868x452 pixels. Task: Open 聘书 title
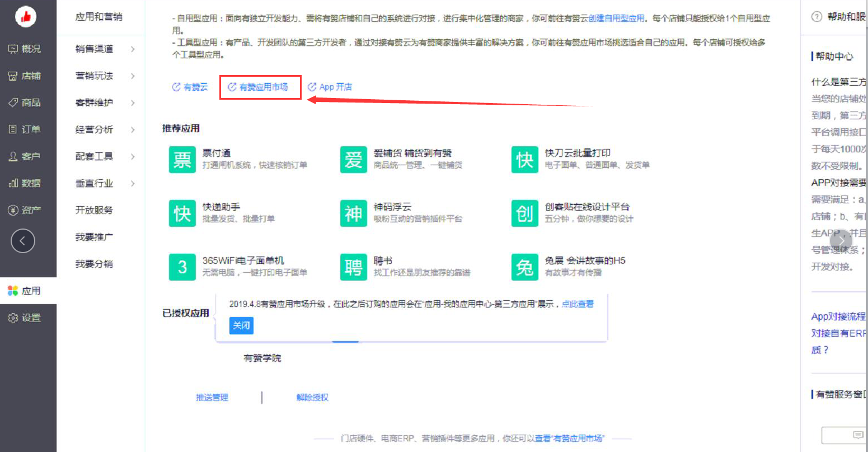pos(383,260)
